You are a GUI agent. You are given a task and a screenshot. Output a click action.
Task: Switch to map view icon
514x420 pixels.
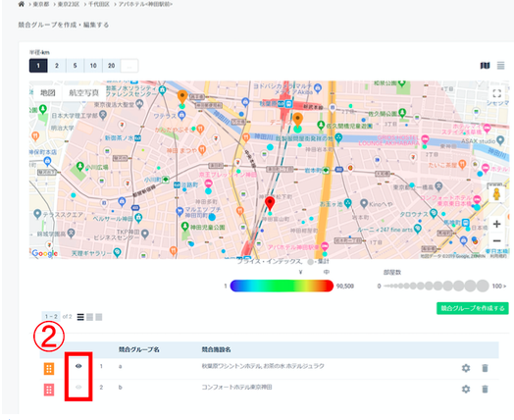pos(486,66)
